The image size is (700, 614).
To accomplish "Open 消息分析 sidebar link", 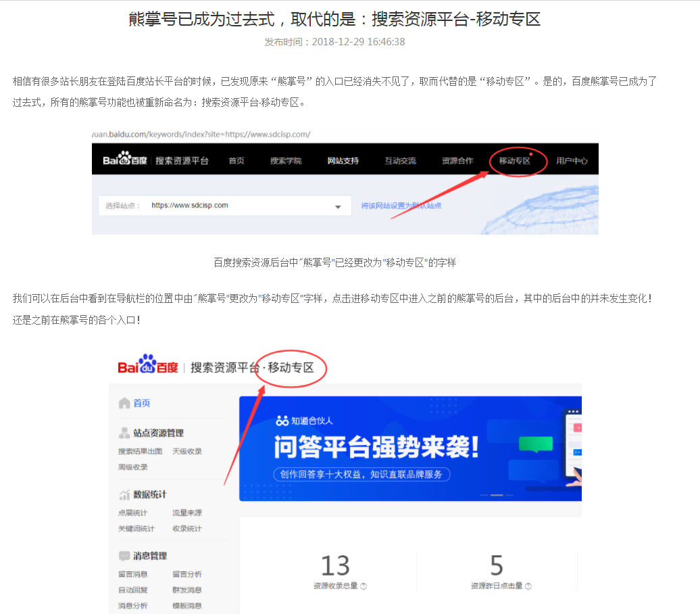I will pyautogui.click(x=132, y=605).
